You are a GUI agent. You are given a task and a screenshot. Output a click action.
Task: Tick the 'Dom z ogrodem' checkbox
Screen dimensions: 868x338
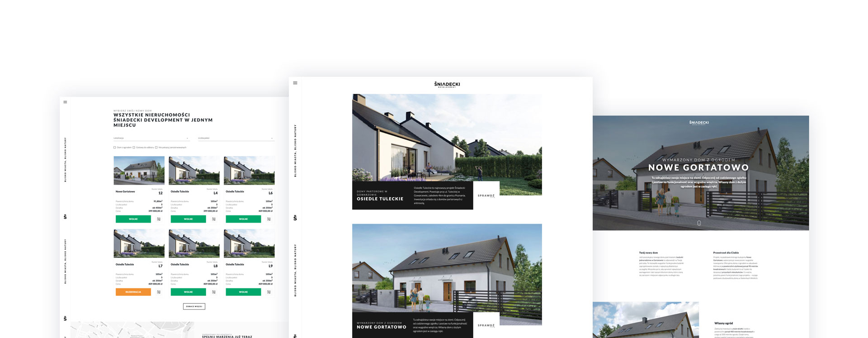114,148
